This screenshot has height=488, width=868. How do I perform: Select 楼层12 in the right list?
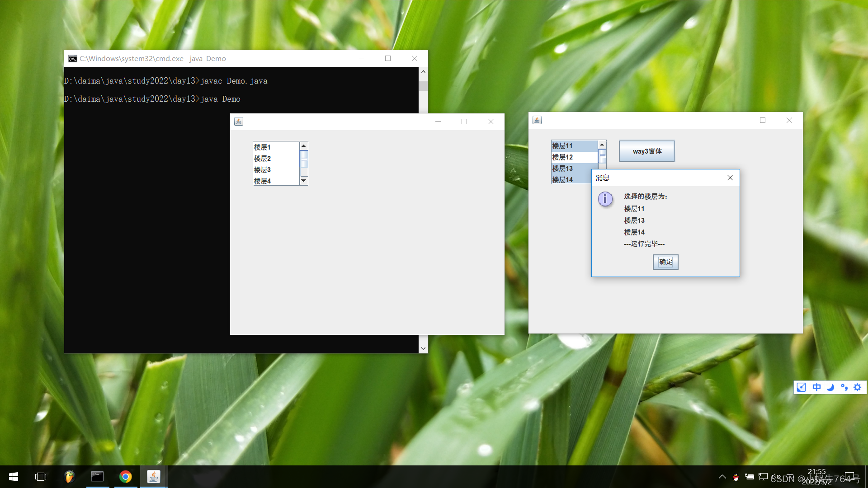[574, 157]
